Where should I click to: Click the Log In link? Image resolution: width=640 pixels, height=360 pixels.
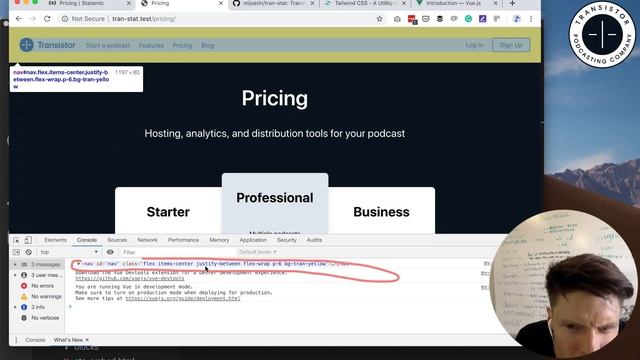pos(474,45)
